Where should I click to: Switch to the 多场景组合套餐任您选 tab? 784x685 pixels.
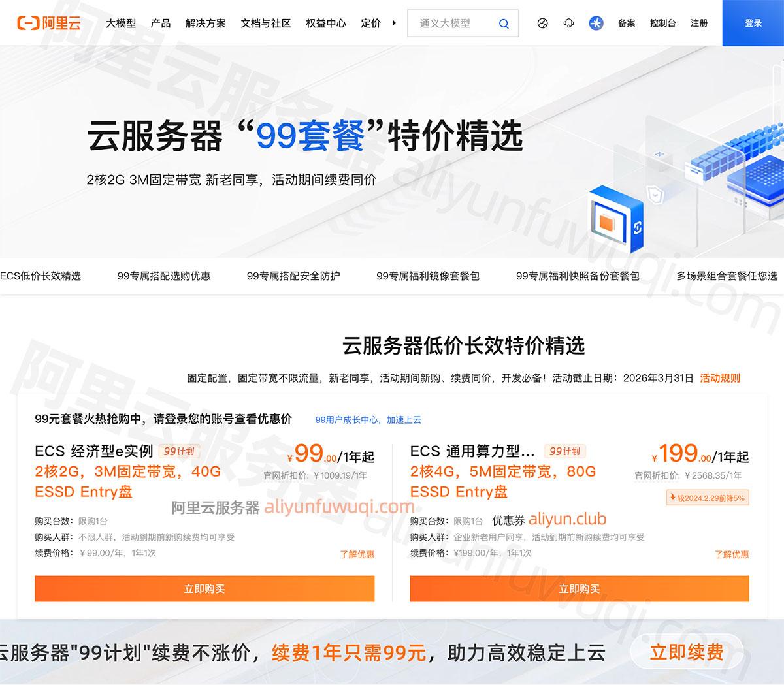(x=727, y=276)
